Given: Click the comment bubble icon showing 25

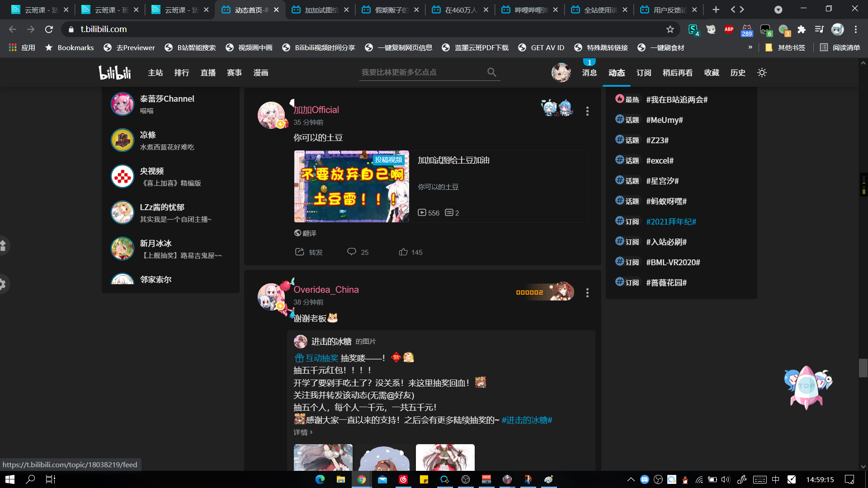Looking at the screenshot, I should 352,252.
